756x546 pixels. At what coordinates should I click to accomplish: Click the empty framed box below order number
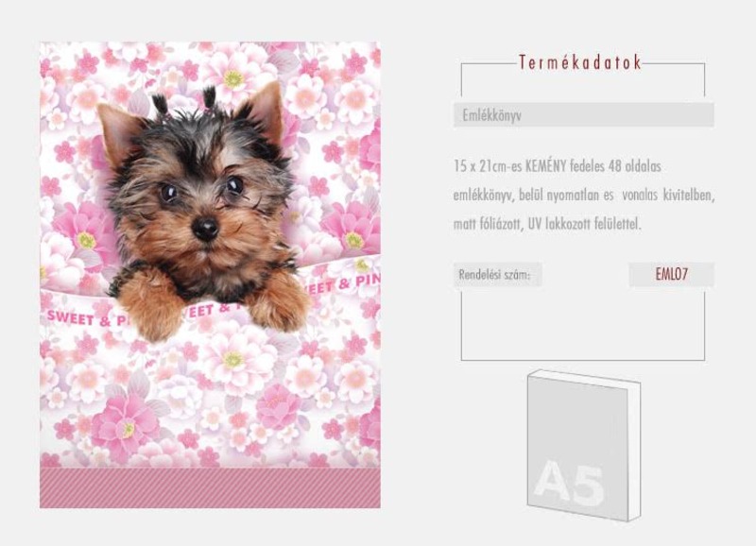click(582, 325)
